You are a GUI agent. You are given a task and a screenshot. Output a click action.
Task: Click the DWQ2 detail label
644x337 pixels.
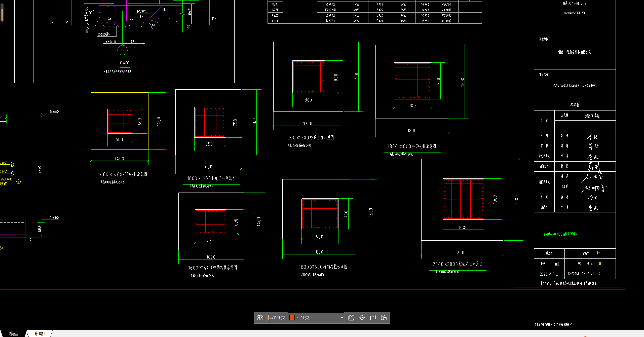pos(125,63)
